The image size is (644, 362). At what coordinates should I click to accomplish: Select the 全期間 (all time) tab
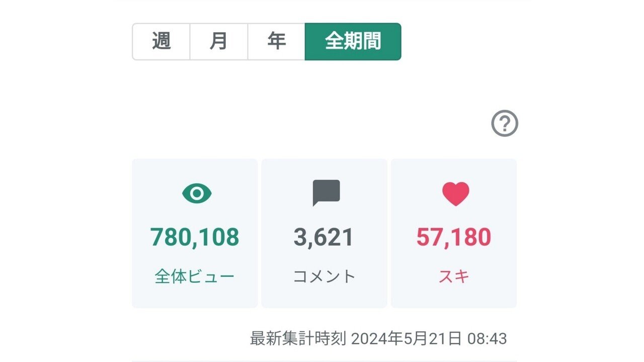click(x=353, y=42)
